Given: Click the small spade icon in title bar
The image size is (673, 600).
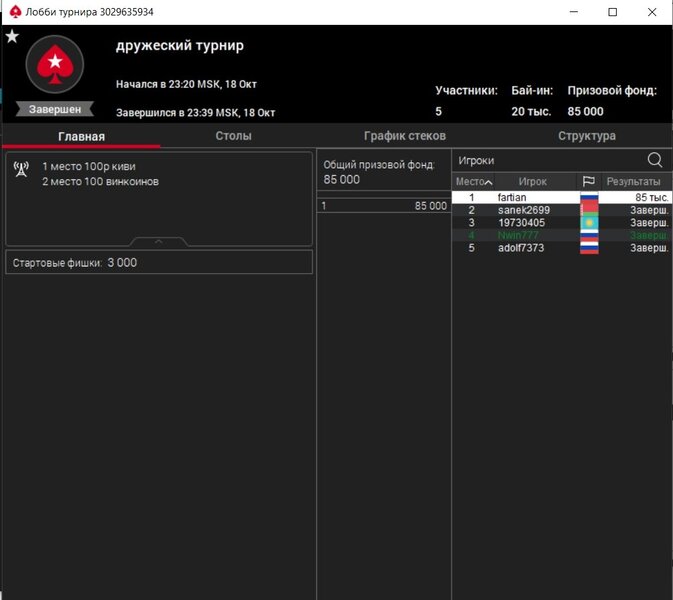Looking at the screenshot, I should coord(15,11).
